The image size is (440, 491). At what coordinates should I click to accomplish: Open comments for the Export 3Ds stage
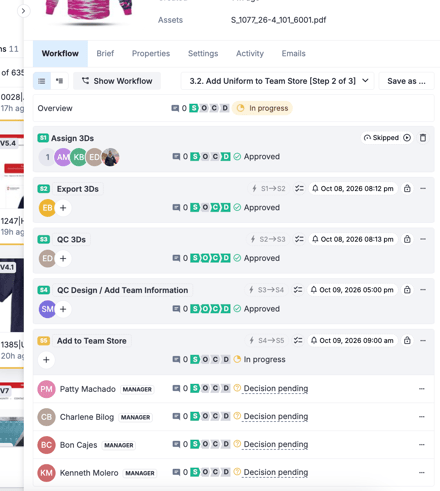pyautogui.click(x=180, y=208)
